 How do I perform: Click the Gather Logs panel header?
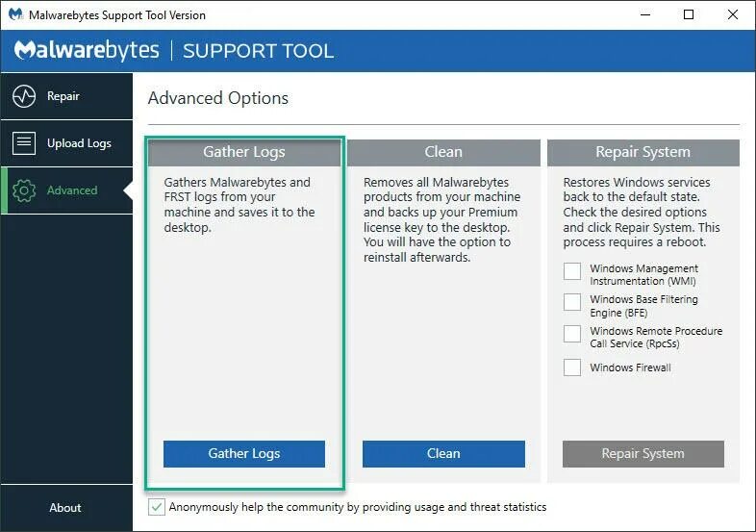point(243,152)
